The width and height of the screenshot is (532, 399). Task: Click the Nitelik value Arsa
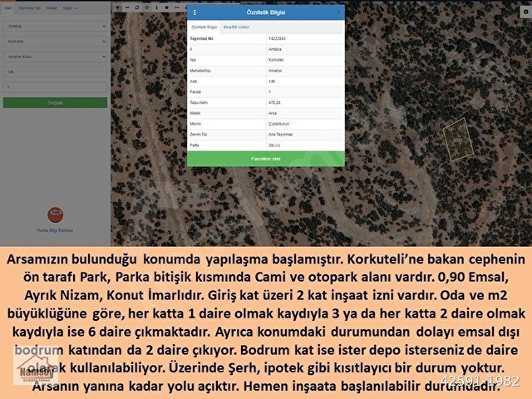273,113
